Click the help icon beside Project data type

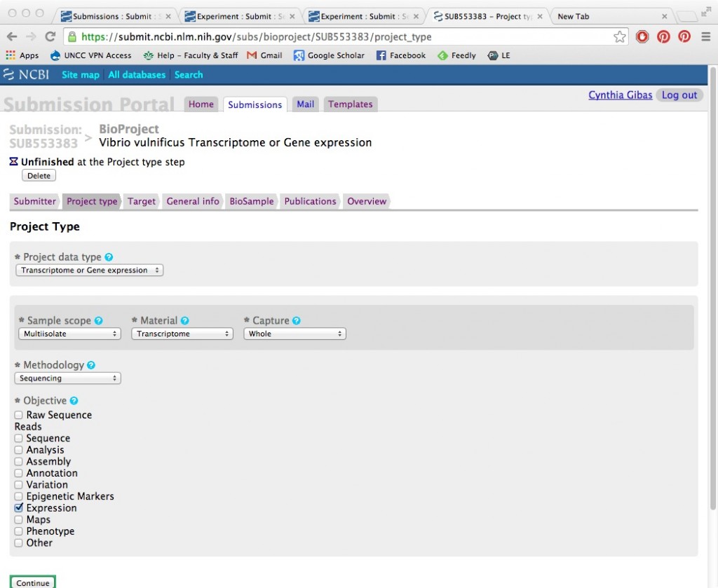(109, 257)
